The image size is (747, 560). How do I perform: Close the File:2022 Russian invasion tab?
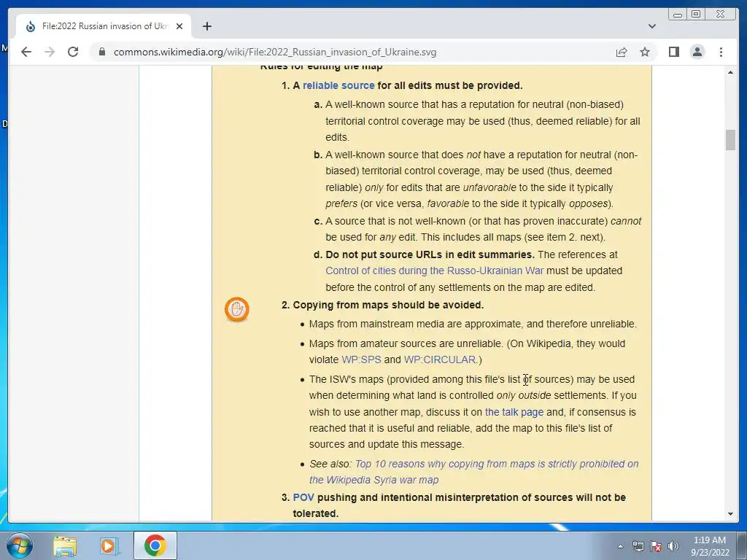point(179,26)
